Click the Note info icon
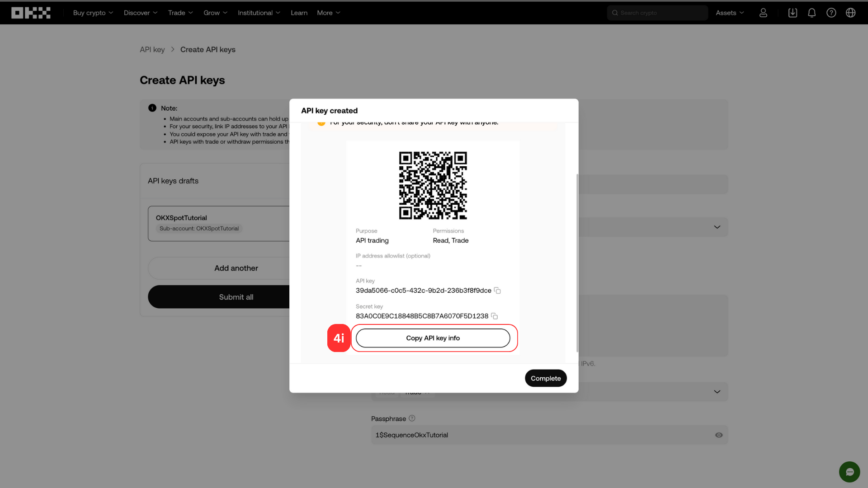Viewport: 868px width, 488px height. [x=152, y=108]
